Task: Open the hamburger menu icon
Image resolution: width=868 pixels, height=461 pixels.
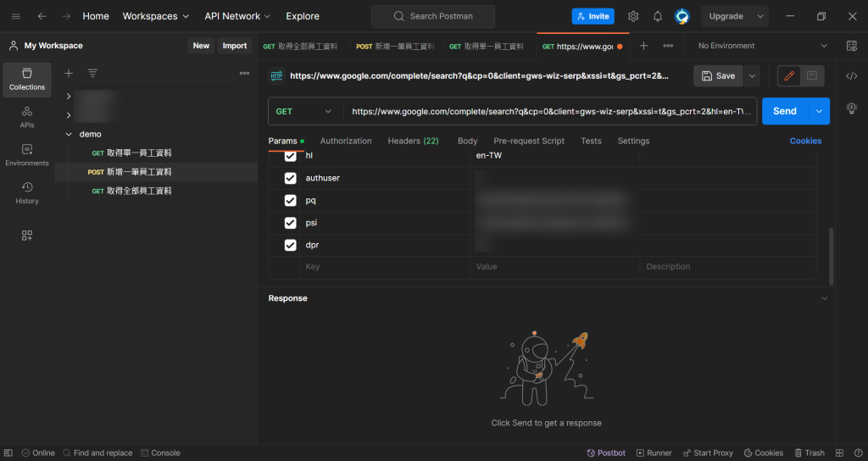Action: (15, 17)
